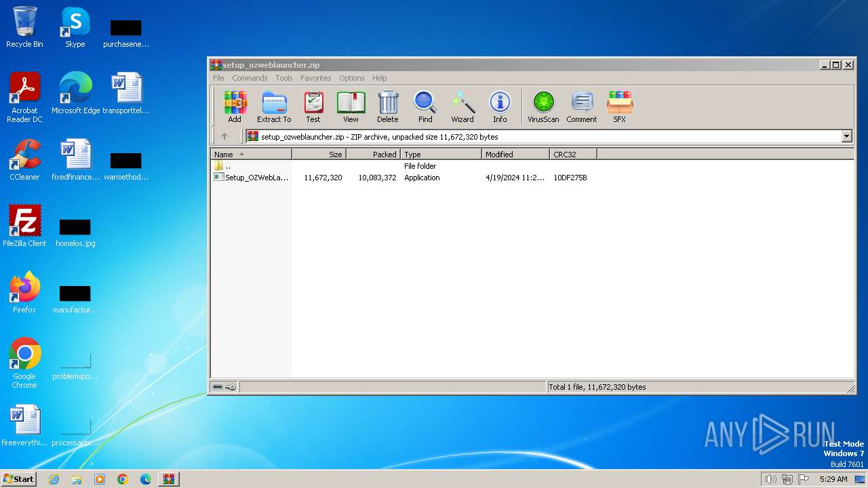The width and height of the screenshot is (868, 488).
Task: Click the WinRAR taskbar button
Action: [169, 479]
